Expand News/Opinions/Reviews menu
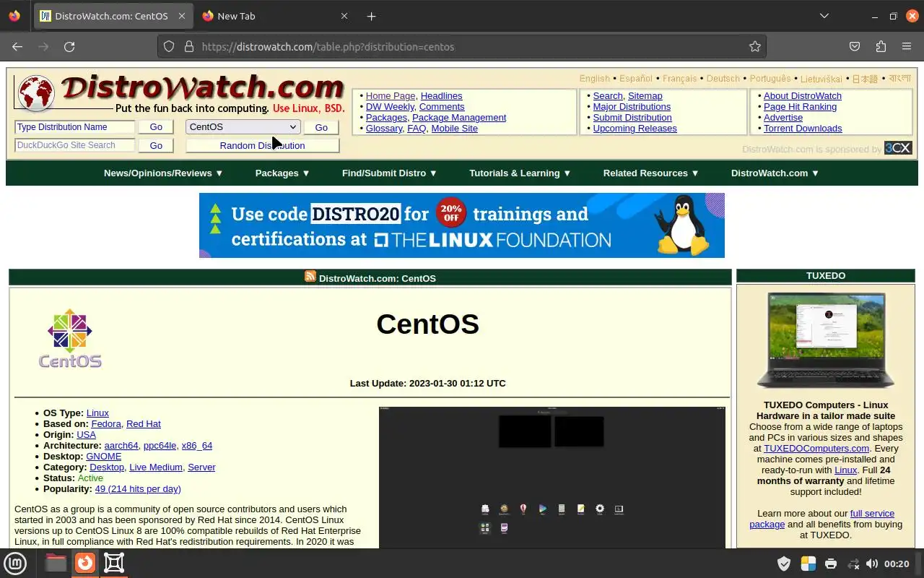 coord(163,173)
